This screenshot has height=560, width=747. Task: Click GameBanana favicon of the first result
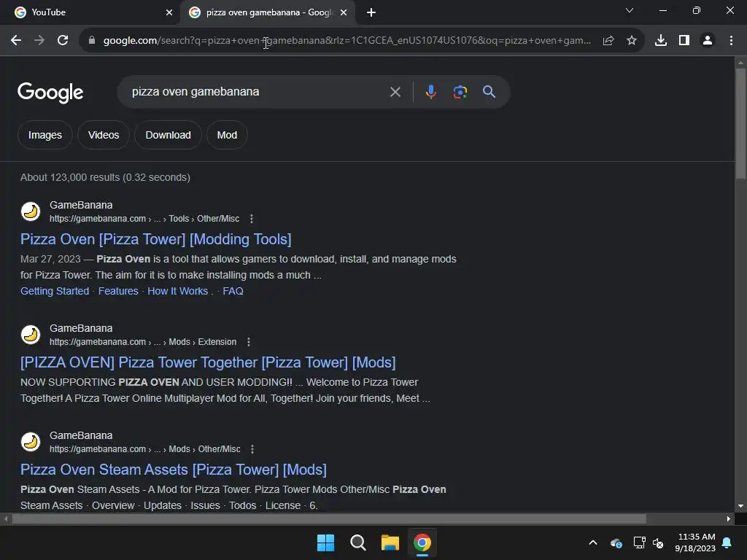tap(31, 211)
